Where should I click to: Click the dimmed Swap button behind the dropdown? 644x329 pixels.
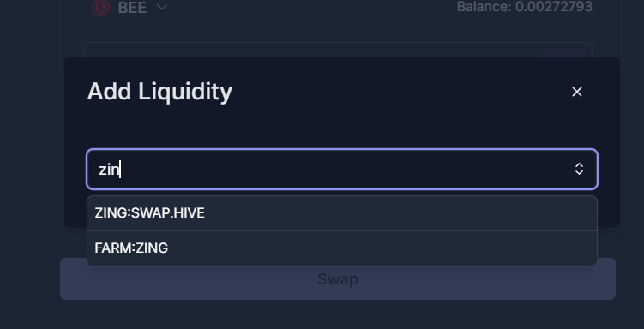tap(338, 283)
